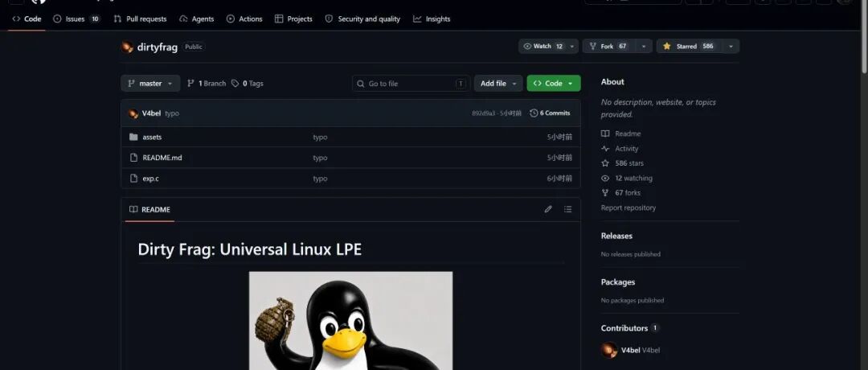Click the page vertical scrollbar thumb

coord(864,36)
